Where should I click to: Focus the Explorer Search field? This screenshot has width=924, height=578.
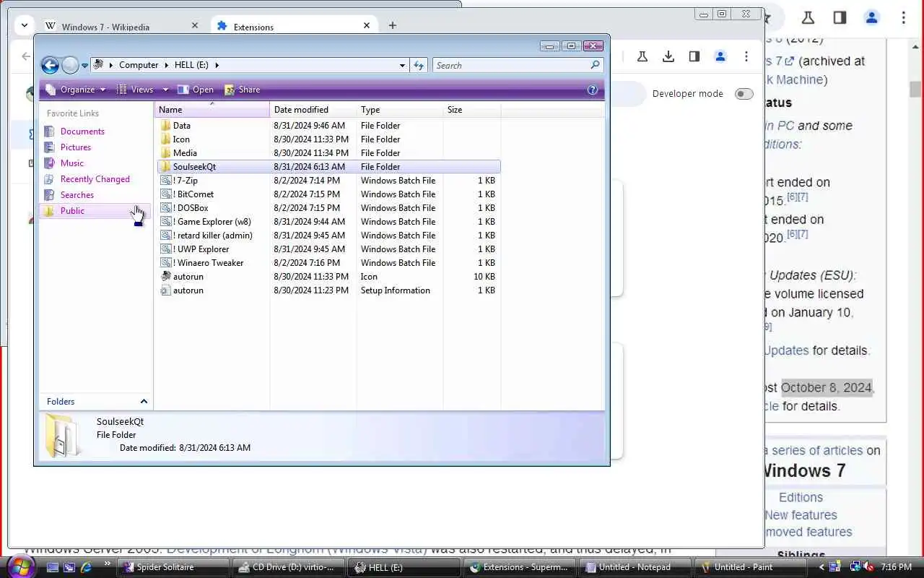pos(511,65)
